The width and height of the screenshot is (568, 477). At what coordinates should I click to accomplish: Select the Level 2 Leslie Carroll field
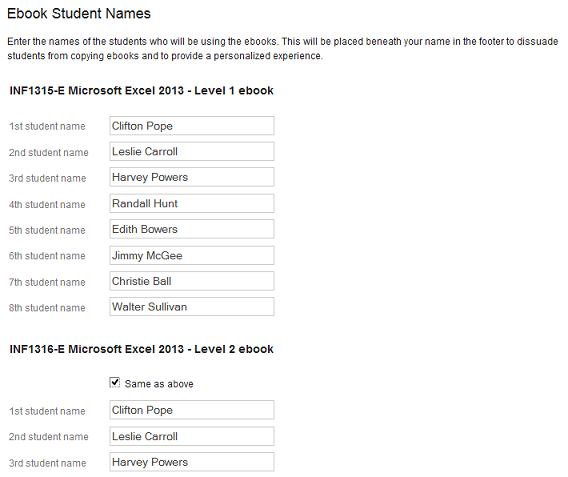192,436
